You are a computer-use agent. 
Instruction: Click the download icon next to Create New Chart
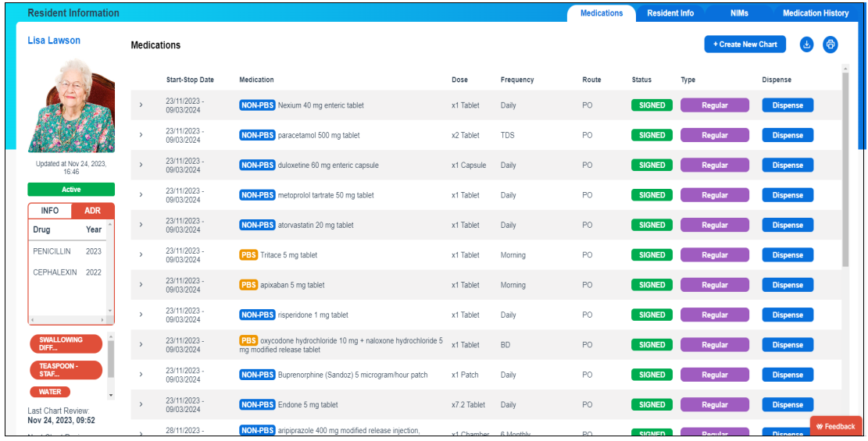point(806,44)
